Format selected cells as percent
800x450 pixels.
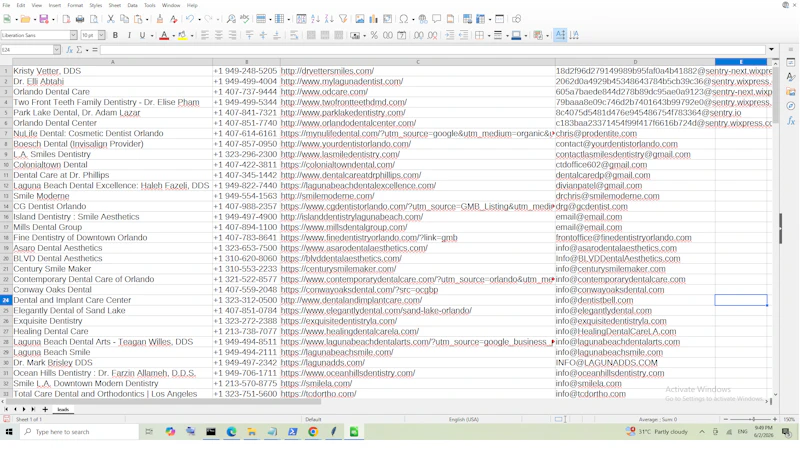pyautogui.click(x=374, y=35)
